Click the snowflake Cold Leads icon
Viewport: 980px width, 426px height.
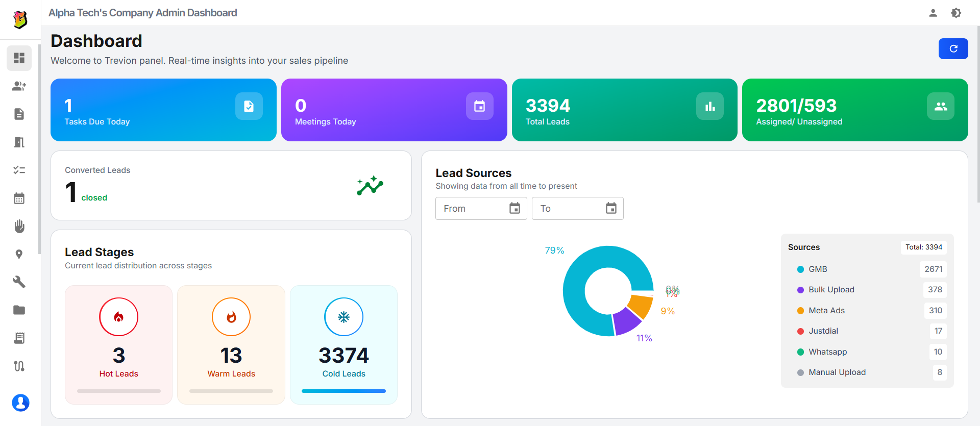point(344,317)
